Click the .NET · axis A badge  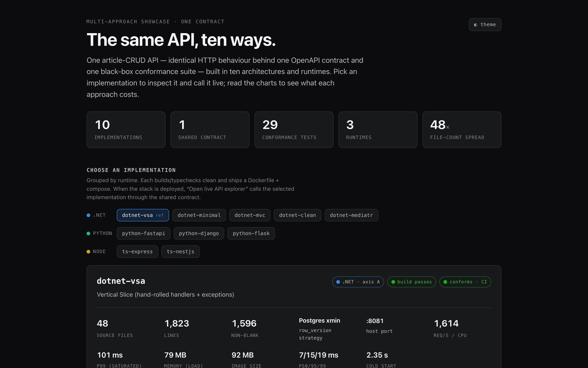[x=358, y=282]
